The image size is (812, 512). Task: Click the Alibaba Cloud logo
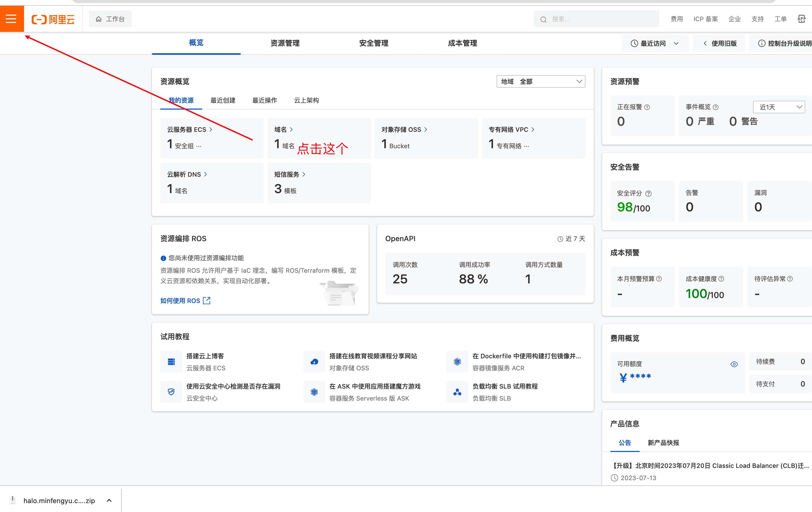[53, 19]
